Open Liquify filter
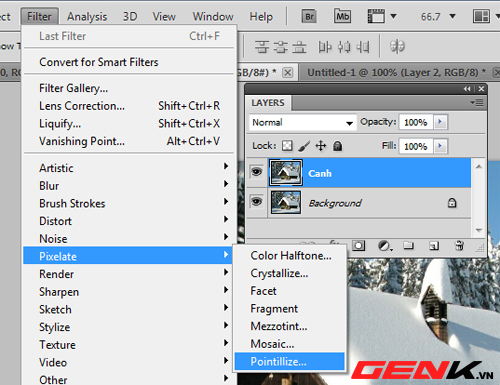This screenshot has width=500, height=385. pos(127,123)
